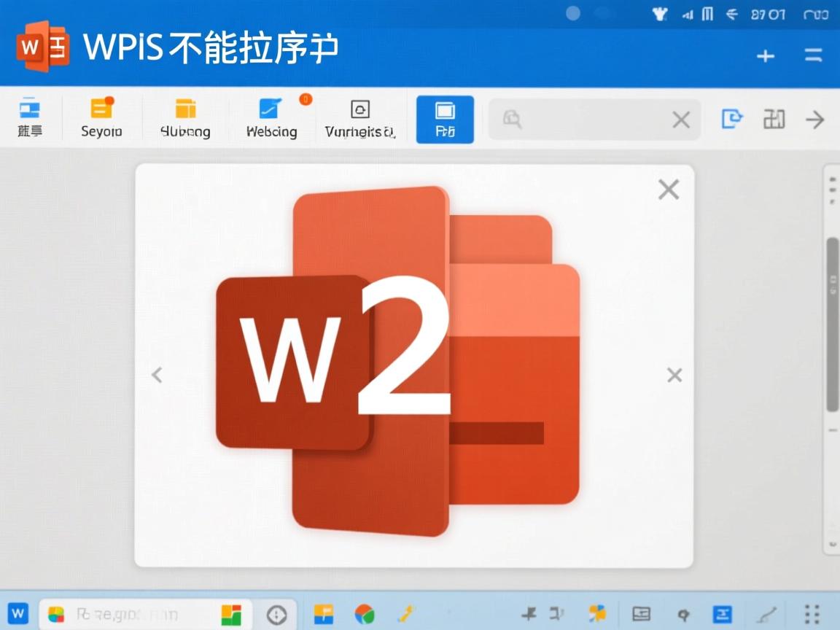Open the Hubeng folder tool in toolbar

pos(186,117)
